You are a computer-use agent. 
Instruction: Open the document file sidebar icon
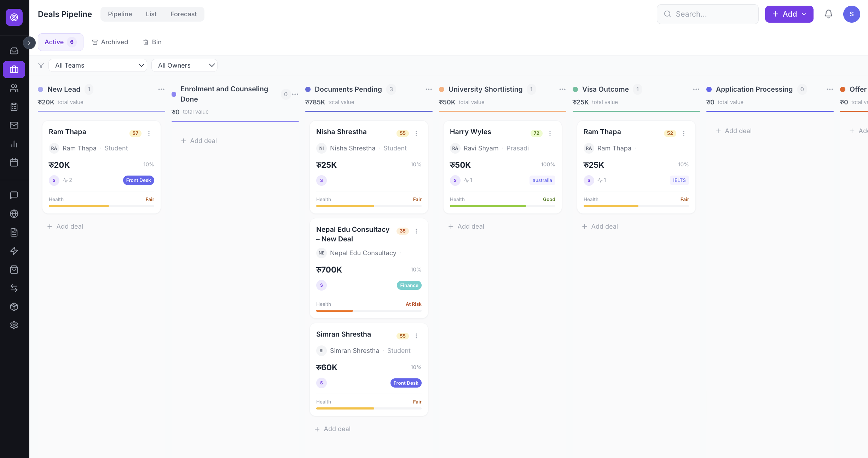[x=14, y=233]
